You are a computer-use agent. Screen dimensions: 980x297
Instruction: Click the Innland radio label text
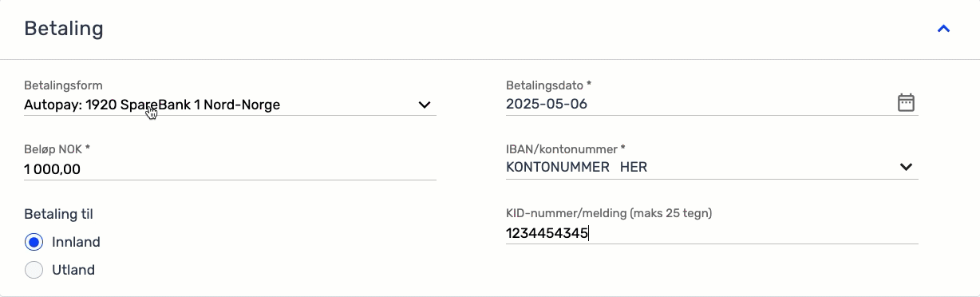coord(76,242)
